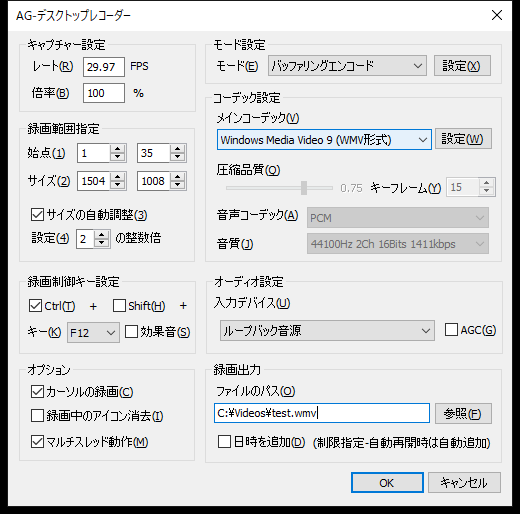Viewport: 520px width, 514px height.
Task: Click the OK button
Action: (x=387, y=482)
